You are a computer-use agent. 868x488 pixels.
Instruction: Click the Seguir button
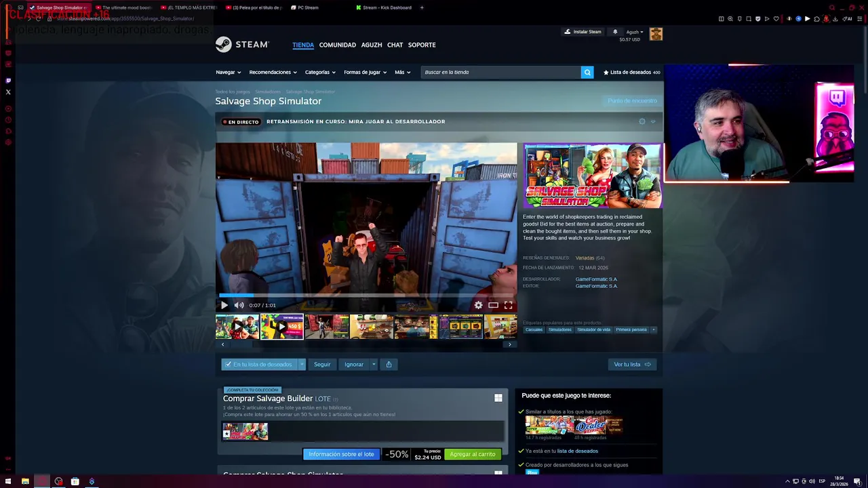point(322,364)
